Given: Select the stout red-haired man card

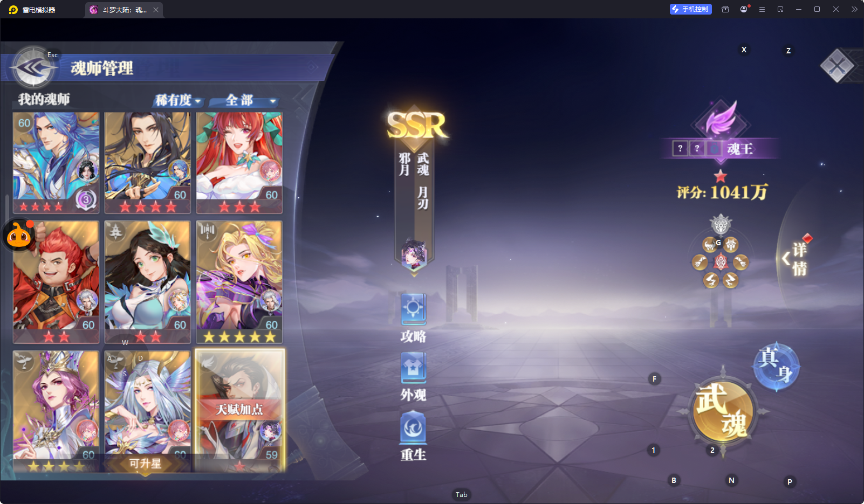Looking at the screenshot, I should tap(56, 282).
